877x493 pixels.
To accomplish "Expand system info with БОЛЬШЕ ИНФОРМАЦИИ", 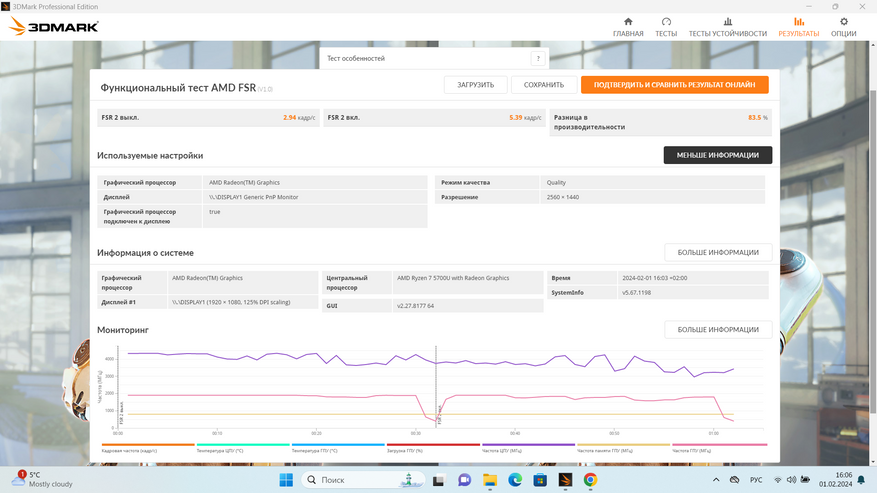I will point(717,253).
